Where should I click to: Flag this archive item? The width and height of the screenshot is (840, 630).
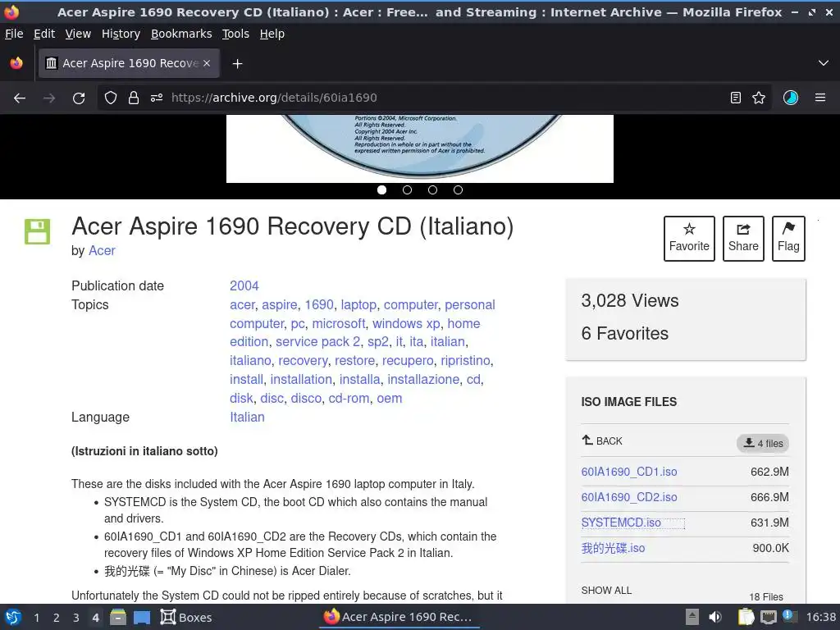[788, 239]
